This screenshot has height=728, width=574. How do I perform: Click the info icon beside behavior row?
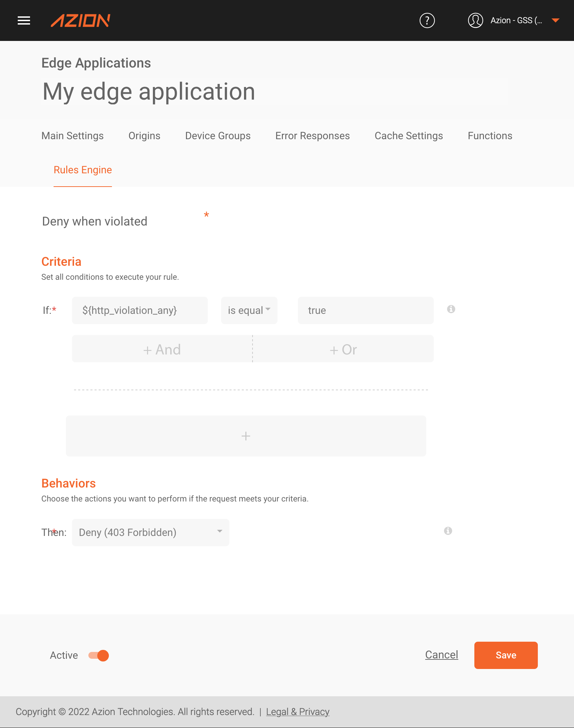[448, 531]
